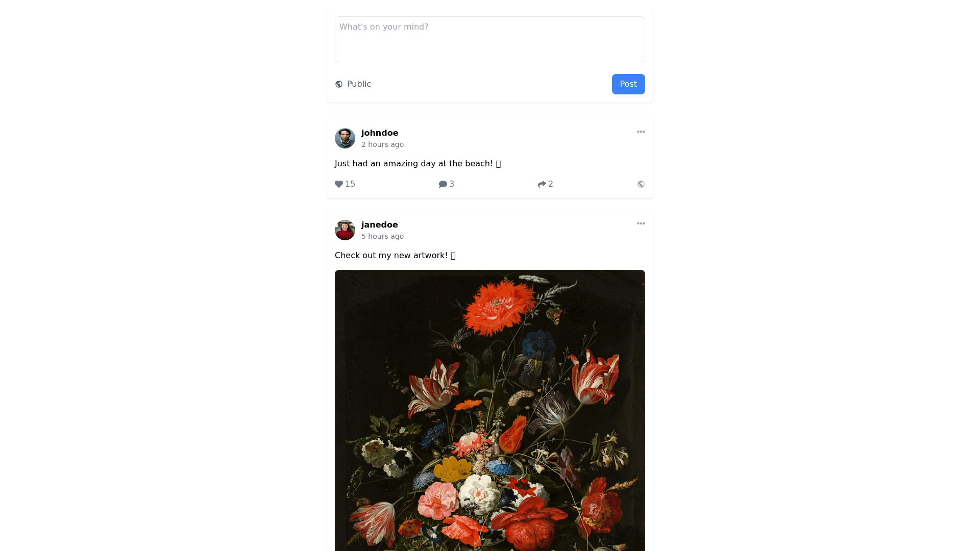Click the "5 hours ago" timestamp
This screenshot has height=551, width=980.
point(382,236)
